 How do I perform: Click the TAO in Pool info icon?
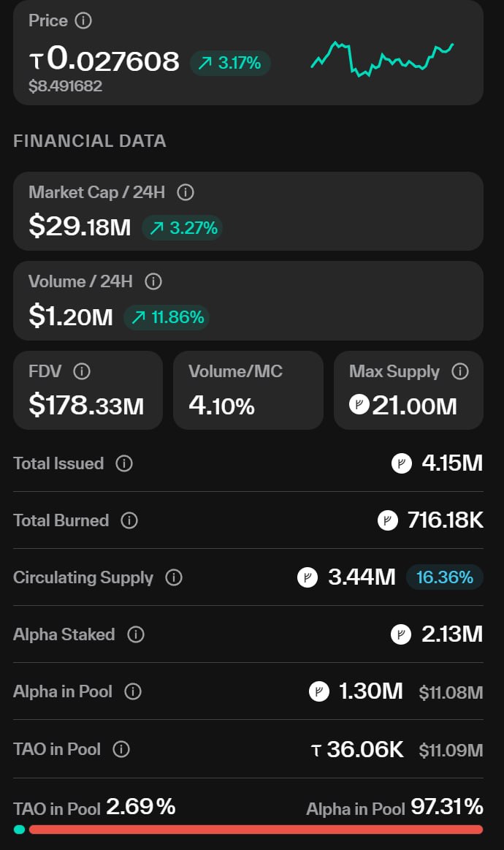pos(122,749)
